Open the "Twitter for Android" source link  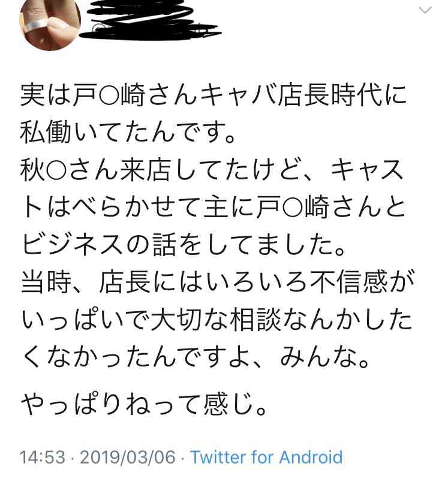[267, 457]
